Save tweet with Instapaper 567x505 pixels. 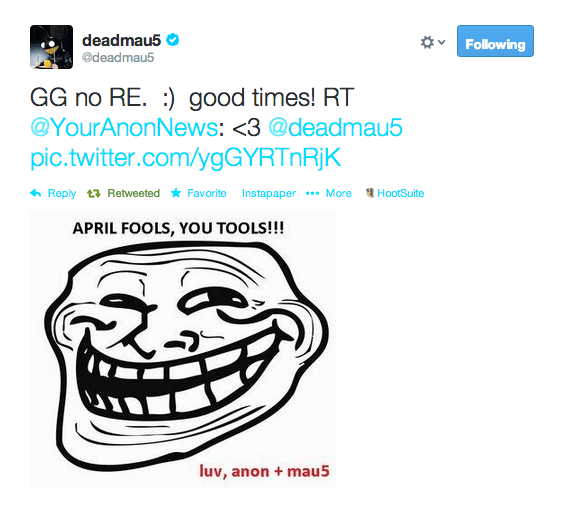[269, 194]
